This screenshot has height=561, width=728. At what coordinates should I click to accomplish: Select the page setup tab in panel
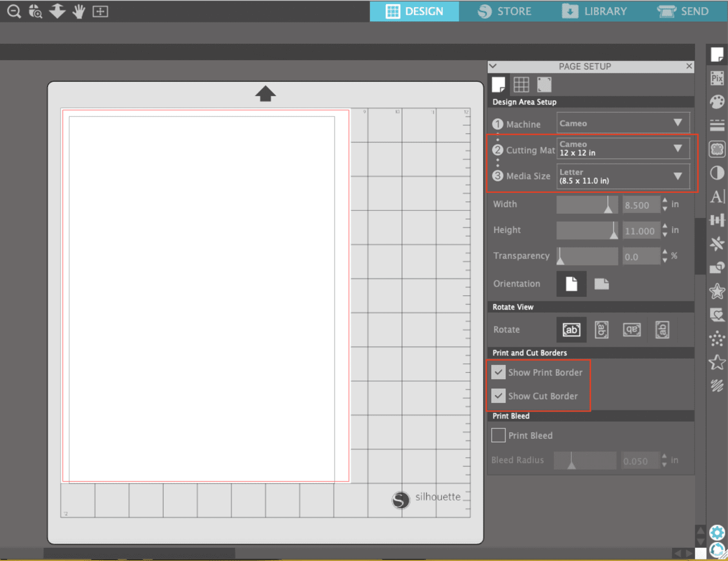coord(498,84)
